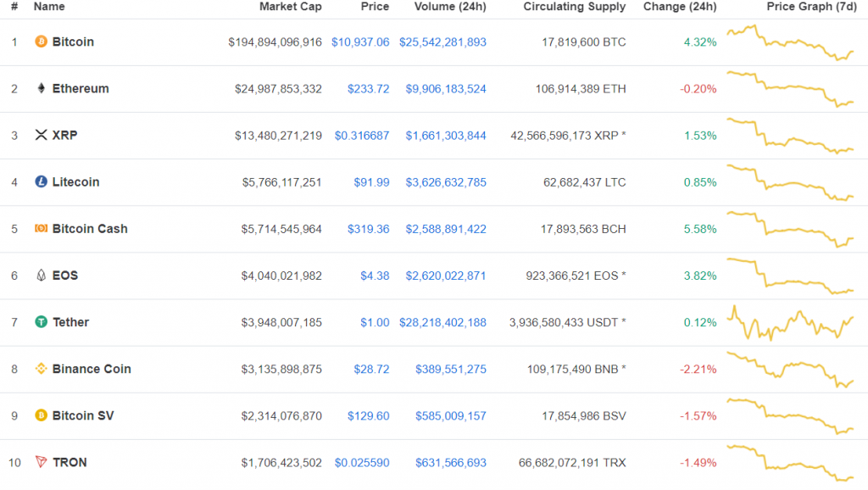Open Bitcoin price $10,937.06 link

coord(360,42)
